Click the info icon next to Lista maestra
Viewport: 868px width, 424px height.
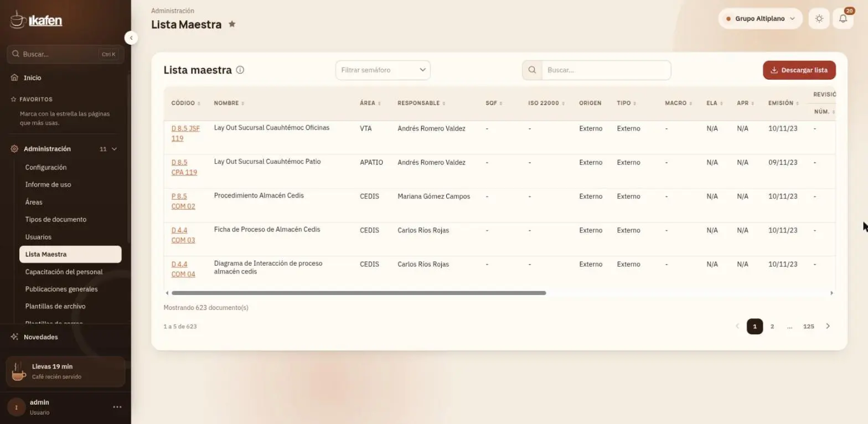click(240, 70)
